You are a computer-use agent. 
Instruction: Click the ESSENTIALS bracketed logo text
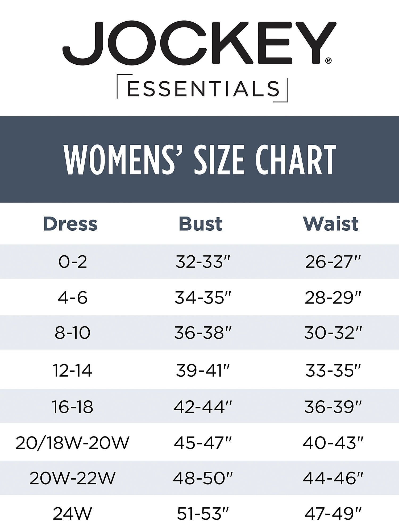[x=203, y=89]
